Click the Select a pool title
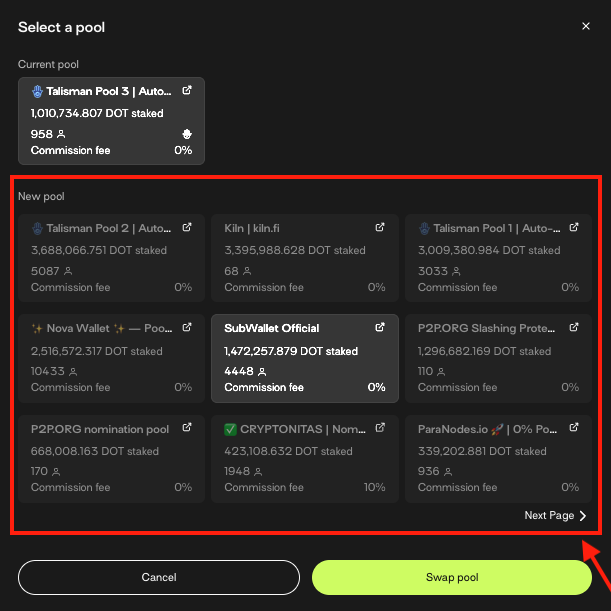 tap(61, 27)
